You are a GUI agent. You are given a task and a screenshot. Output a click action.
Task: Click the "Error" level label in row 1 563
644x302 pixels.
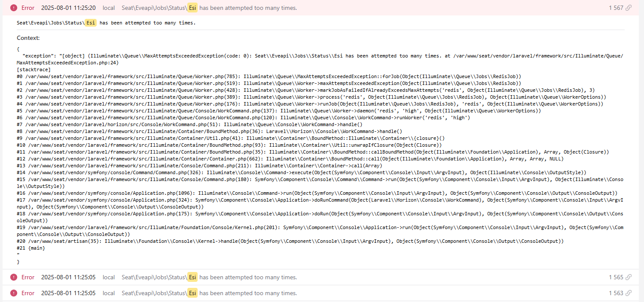[x=28, y=293]
